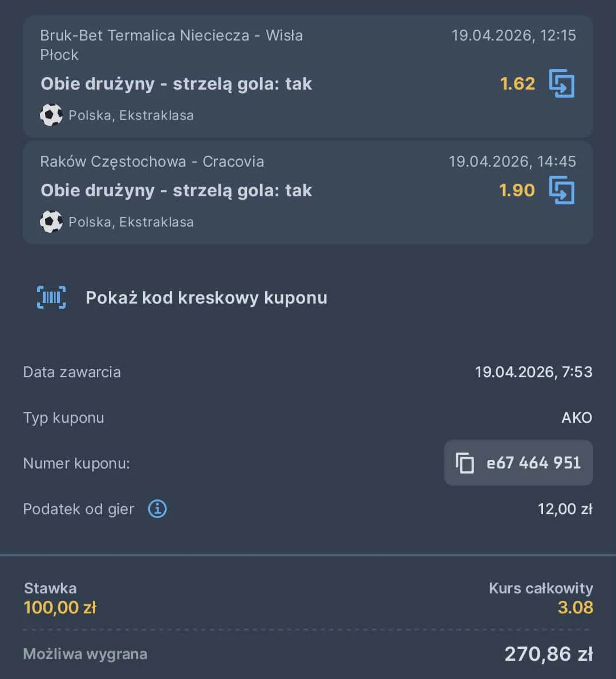Click the barcode icon for the coupon
Viewport: 616px width, 679px height.
coord(51,297)
